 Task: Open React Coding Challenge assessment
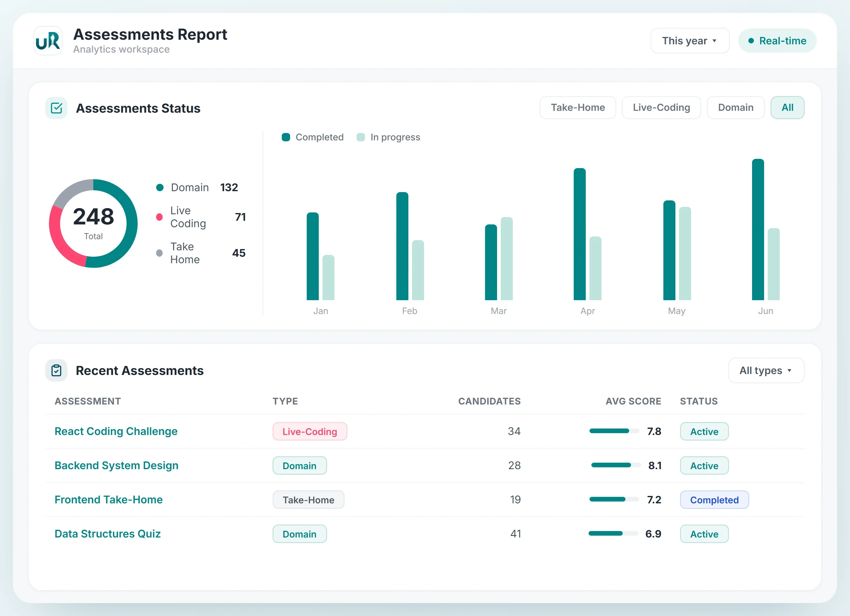116,431
